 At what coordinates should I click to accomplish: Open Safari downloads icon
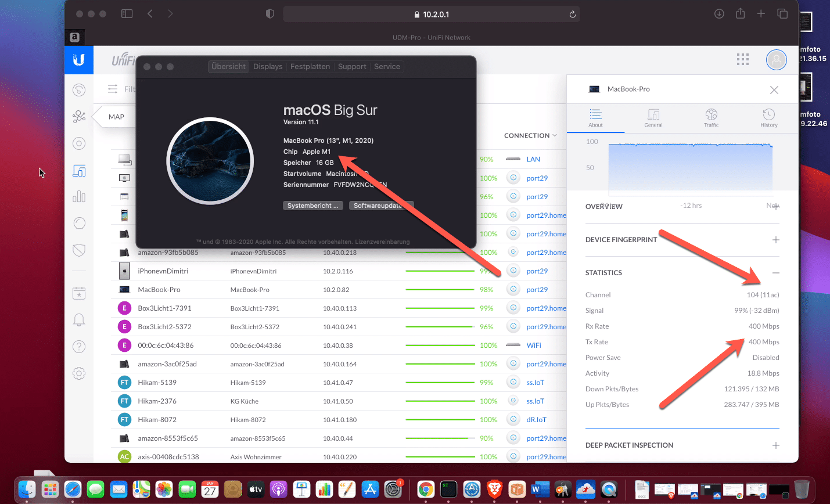(x=719, y=14)
